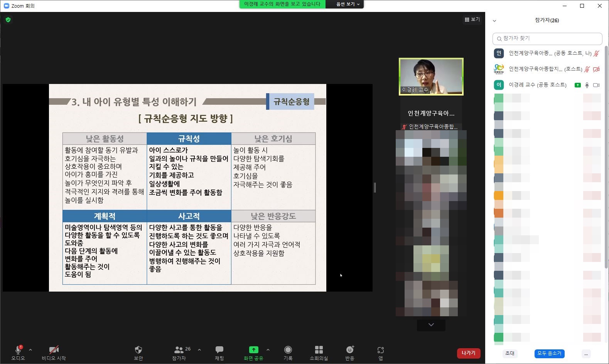
Task: Open the 보기 view menu
Action: coord(472,19)
